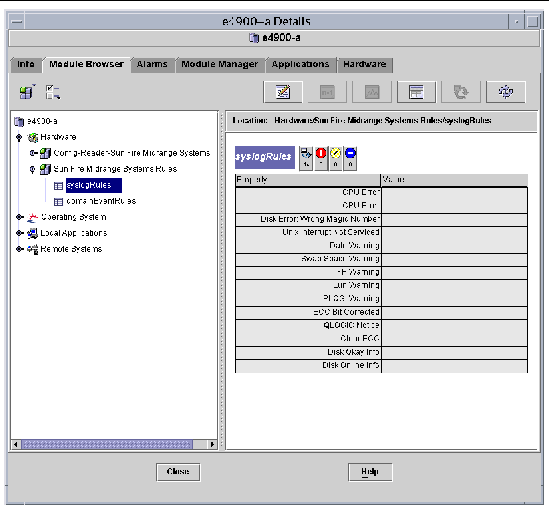Click the Disk Okay Info property row
This screenshot has width=549, height=506.
(x=381, y=352)
